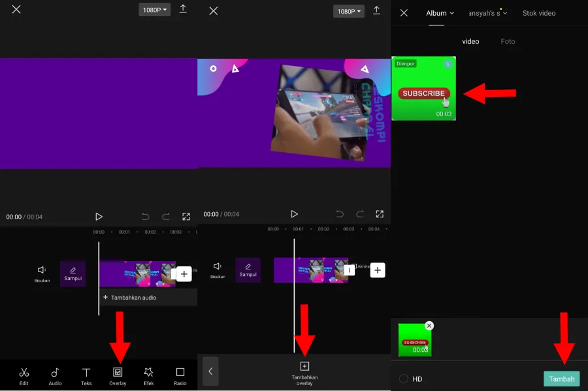Export the project in the middle editor

[x=376, y=10]
